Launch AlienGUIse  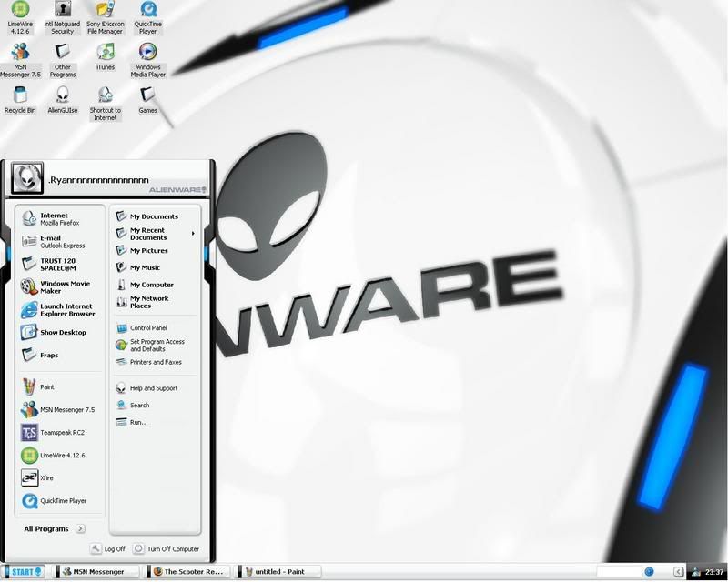coord(61,100)
